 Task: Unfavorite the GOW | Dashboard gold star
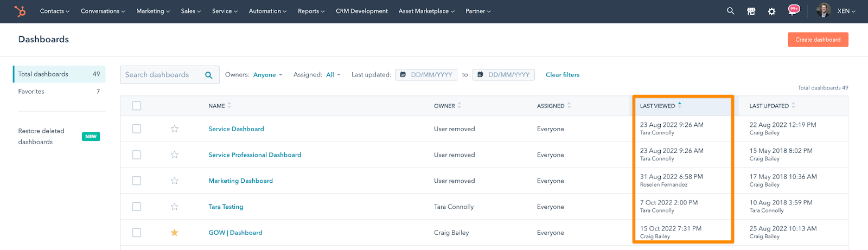click(175, 233)
